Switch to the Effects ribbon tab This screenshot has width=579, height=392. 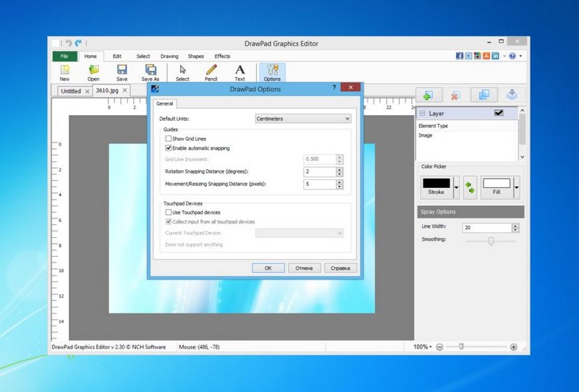point(222,56)
